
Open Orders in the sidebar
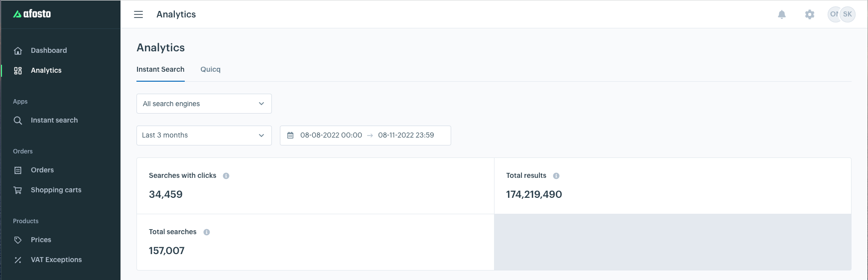pos(42,170)
